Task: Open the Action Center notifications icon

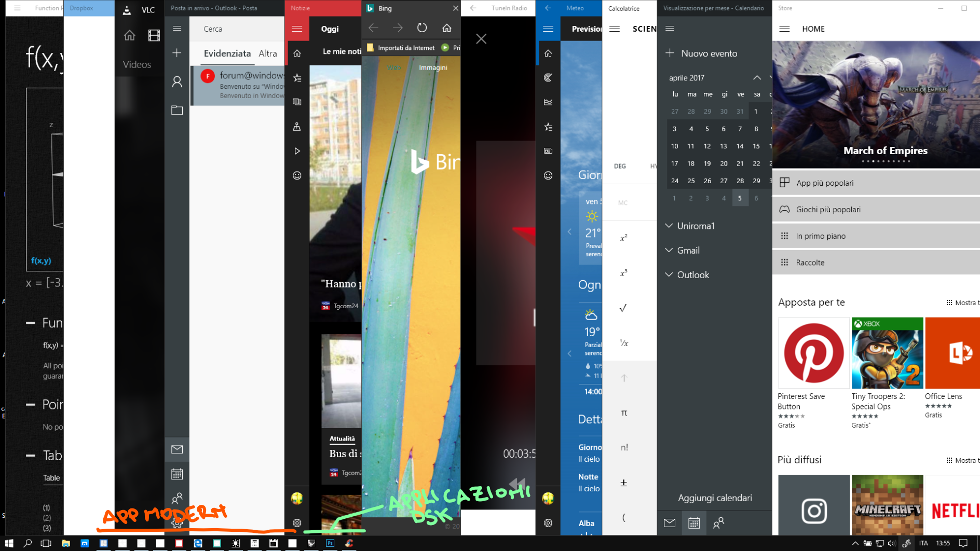Action: [963, 543]
